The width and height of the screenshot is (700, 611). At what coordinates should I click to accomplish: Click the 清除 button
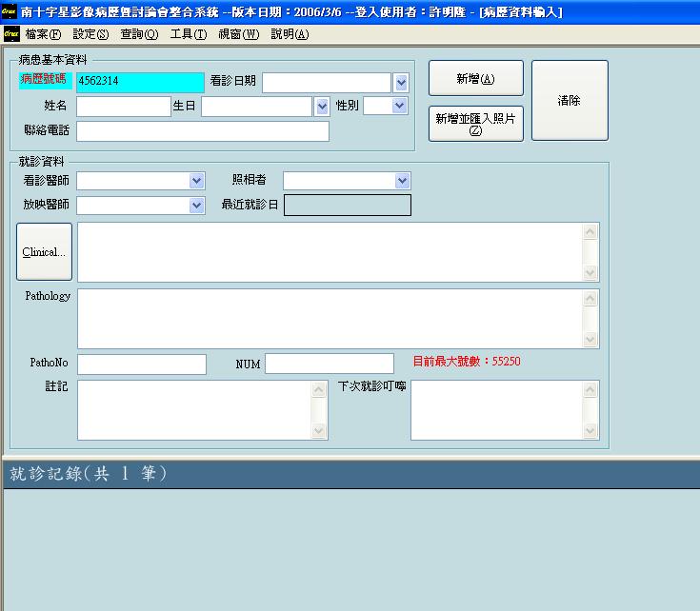(x=570, y=101)
